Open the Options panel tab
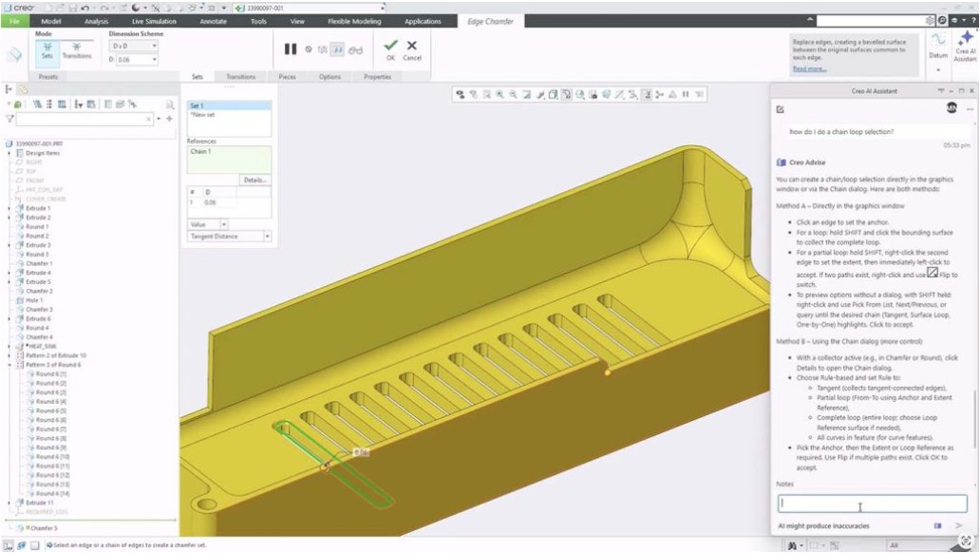 330,77
